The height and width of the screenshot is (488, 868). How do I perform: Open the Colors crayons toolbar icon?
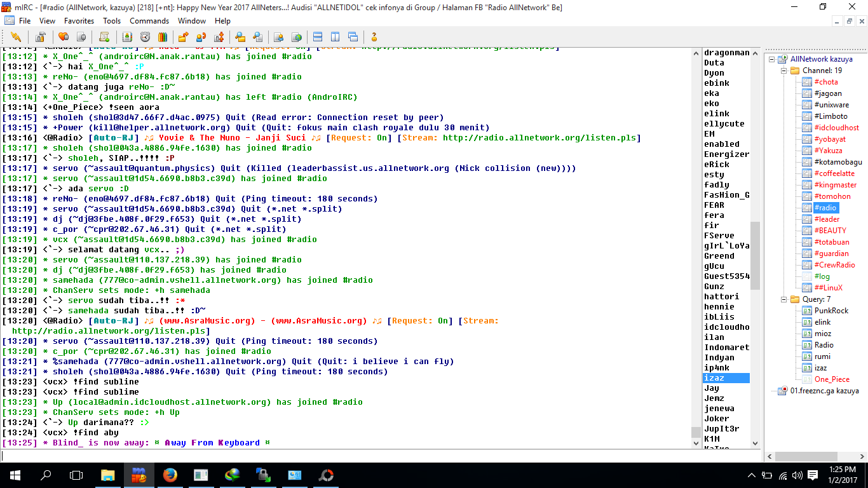pos(163,37)
